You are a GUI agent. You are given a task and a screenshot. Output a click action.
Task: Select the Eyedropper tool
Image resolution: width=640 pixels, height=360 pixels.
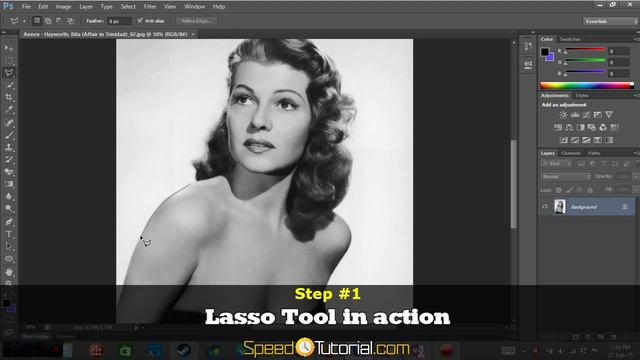coord(9,110)
